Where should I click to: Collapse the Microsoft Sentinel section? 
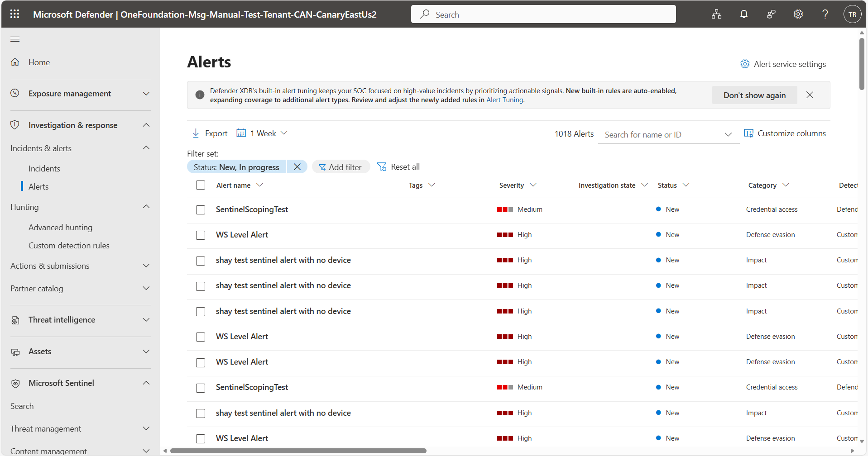click(x=146, y=383)
